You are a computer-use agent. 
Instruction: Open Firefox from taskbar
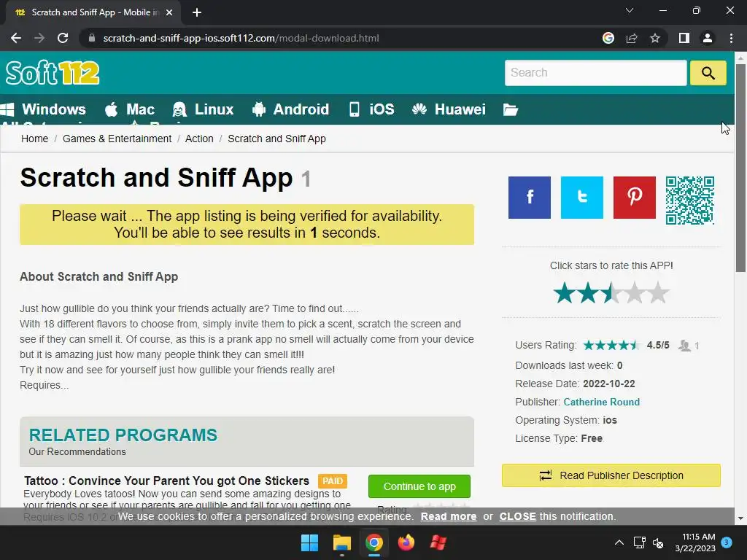[x=406, y=542]
